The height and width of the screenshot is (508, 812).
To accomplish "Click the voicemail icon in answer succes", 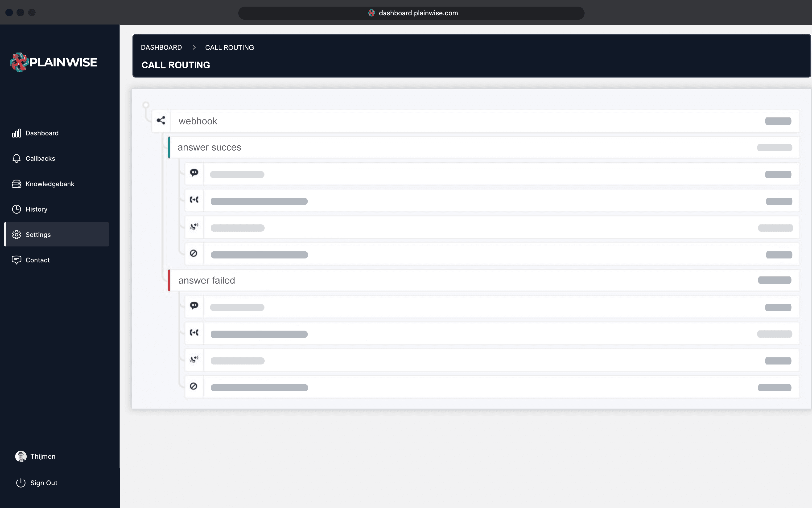I will 194,227.
